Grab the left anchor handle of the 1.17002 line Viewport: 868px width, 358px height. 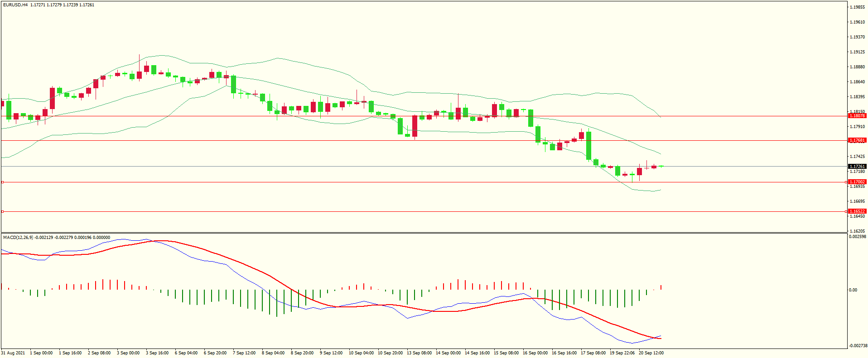[x=2, y=182]
